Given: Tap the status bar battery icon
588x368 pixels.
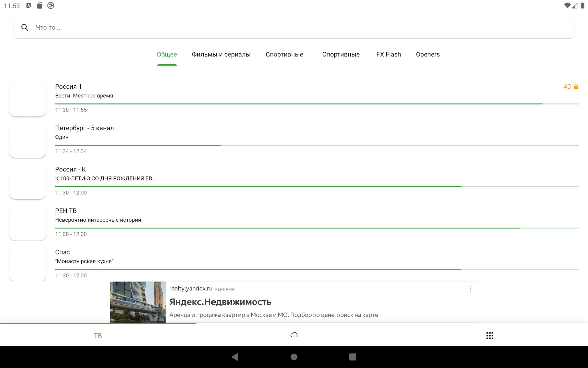Looking at the screenshot, I should [x=582, y=6].
